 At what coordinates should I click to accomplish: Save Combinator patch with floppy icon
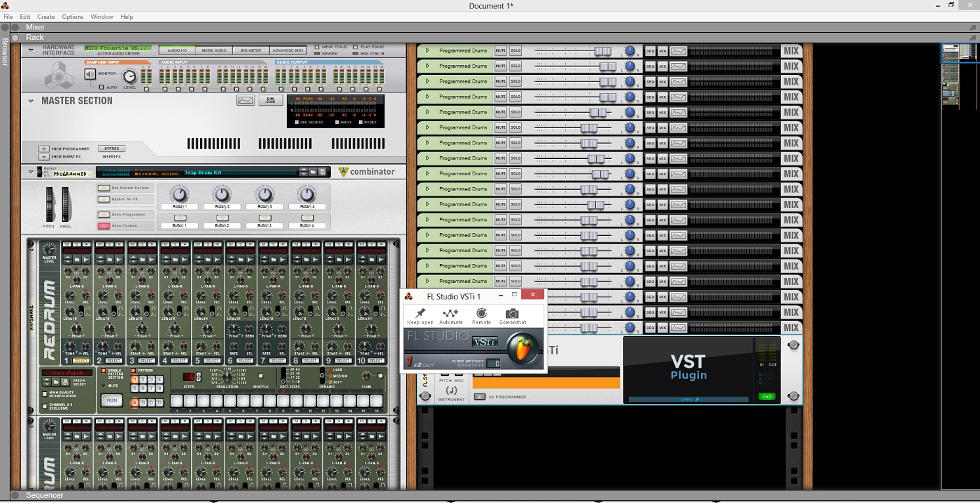(322, 172)
